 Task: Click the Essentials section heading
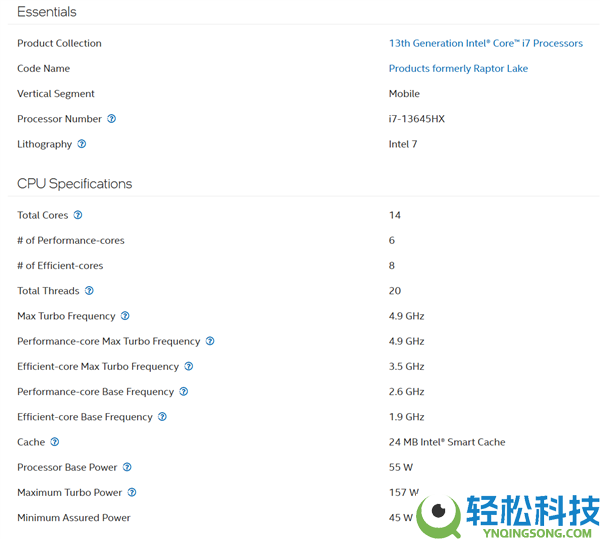coord(47,12)
